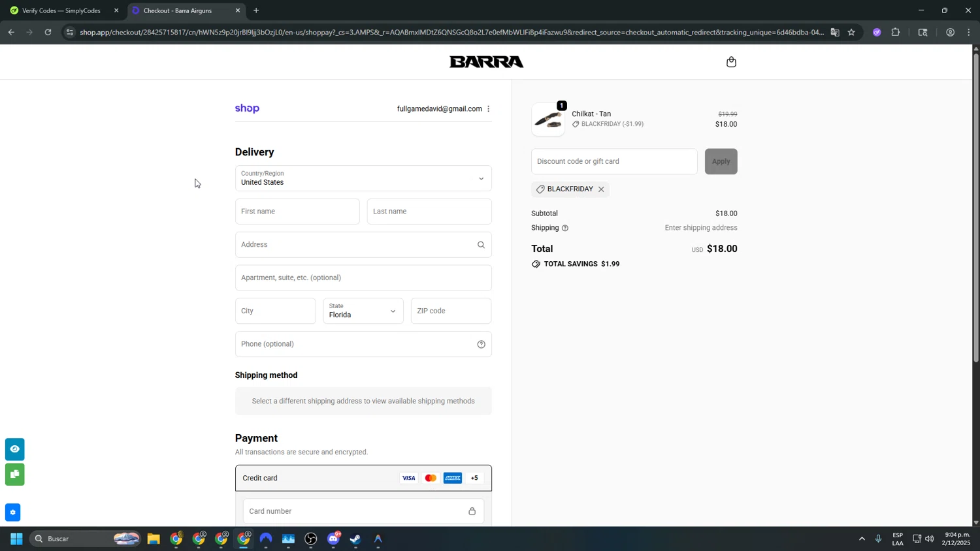Search address using magnifier icon

481,245
